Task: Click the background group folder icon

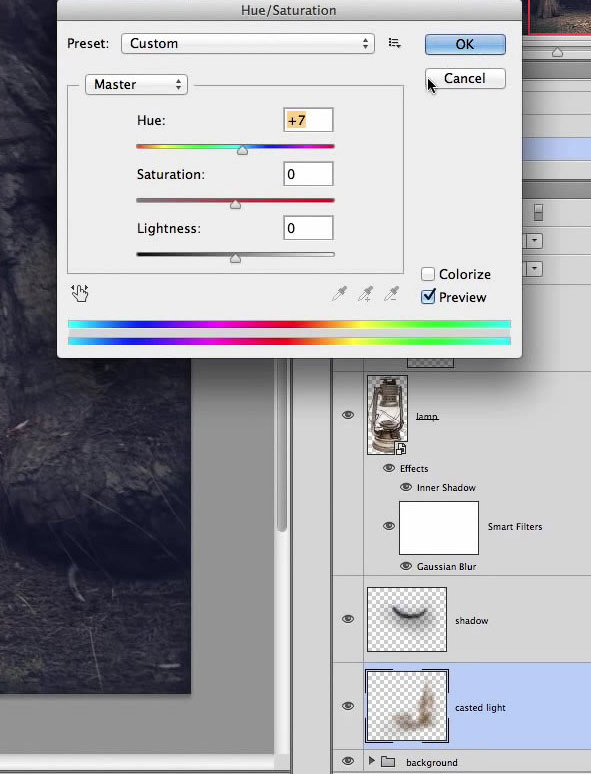Action: (388, 762)
